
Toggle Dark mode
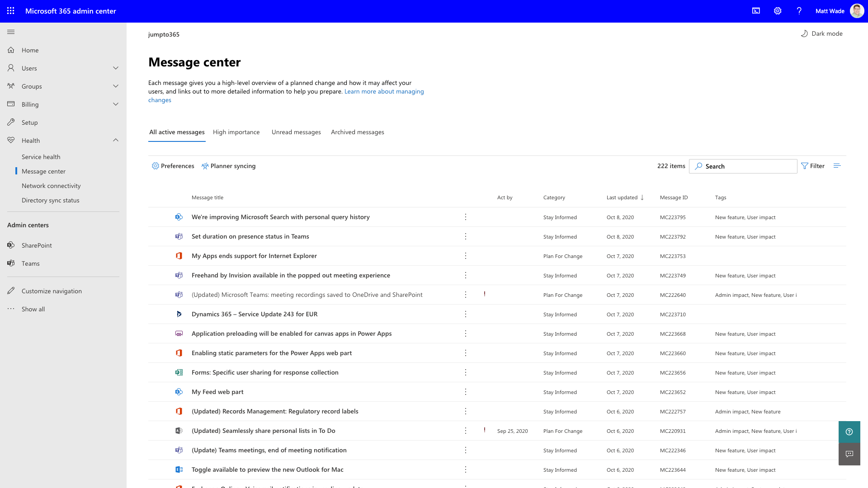pyautogui.click(x=821, y=33)
